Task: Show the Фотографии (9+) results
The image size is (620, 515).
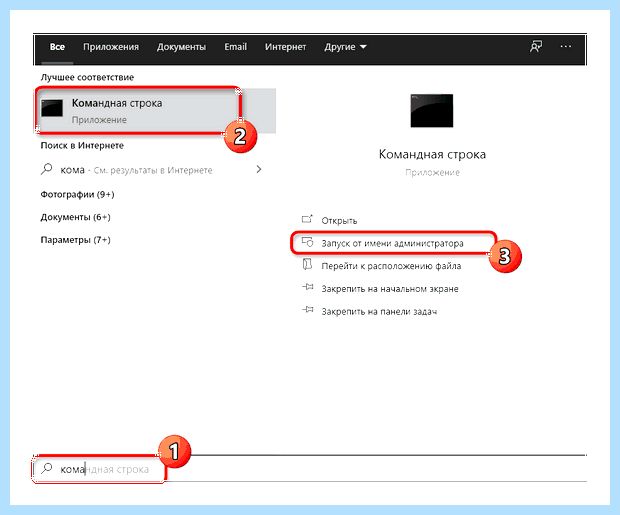Action: [x=77, y=195]
